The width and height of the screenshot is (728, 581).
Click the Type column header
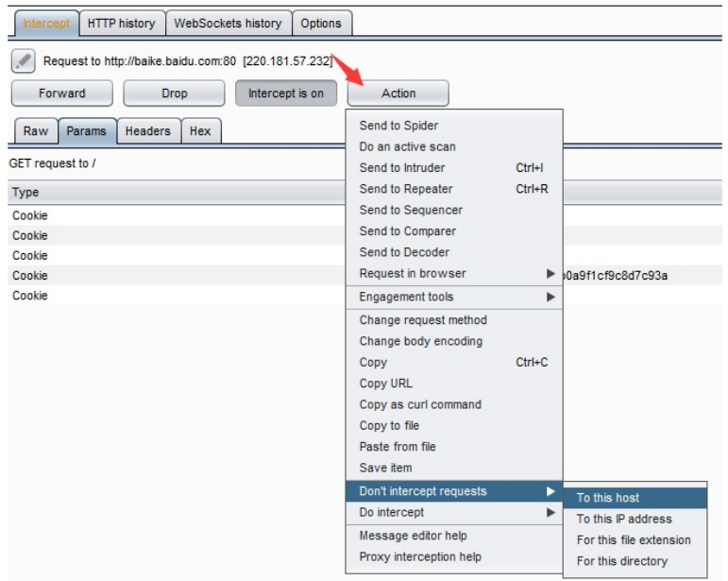pyautogui.click(x=177, y=193)
